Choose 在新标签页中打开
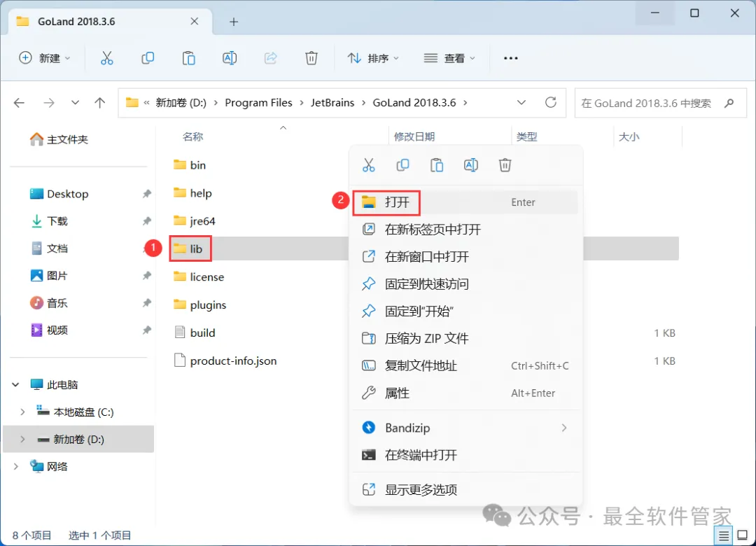This screenshot has height=546, width=756. point(465,230)
